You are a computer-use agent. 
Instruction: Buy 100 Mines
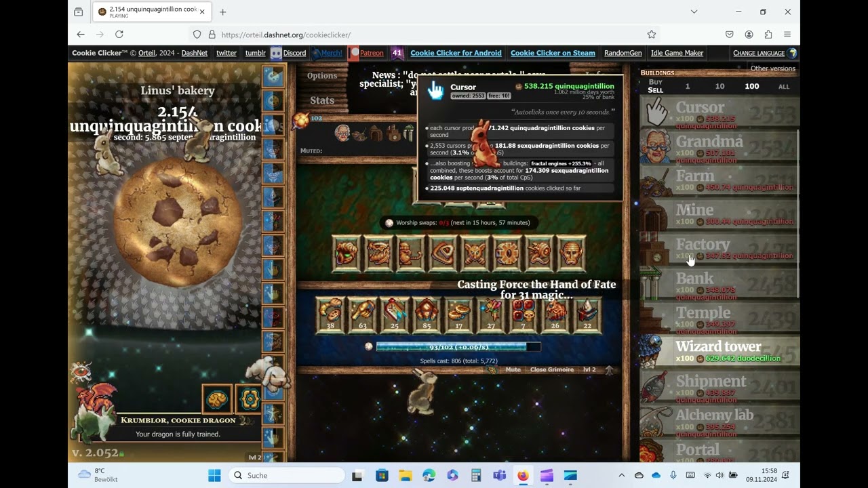click(719, 215)
